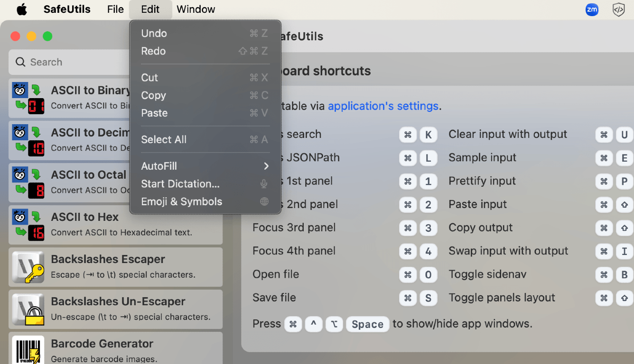Click the "Toggle panels layout" shortcut label

click(502, 298)
